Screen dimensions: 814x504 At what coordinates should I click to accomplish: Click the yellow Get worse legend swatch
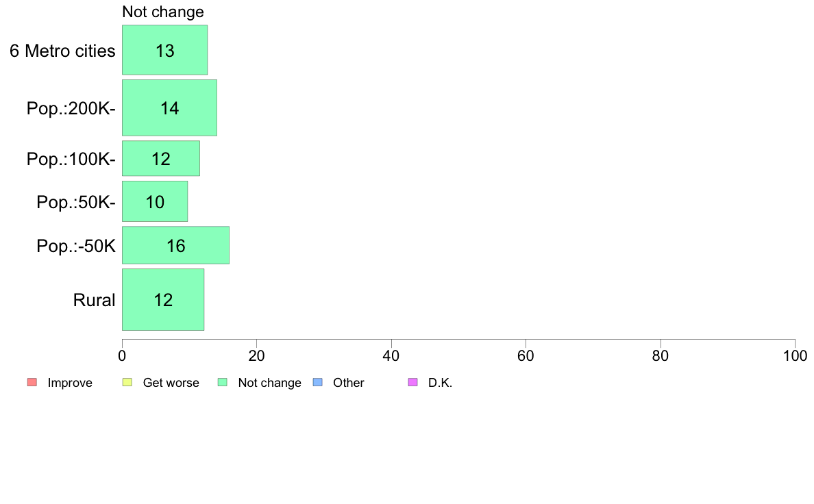tap(127, 383)
